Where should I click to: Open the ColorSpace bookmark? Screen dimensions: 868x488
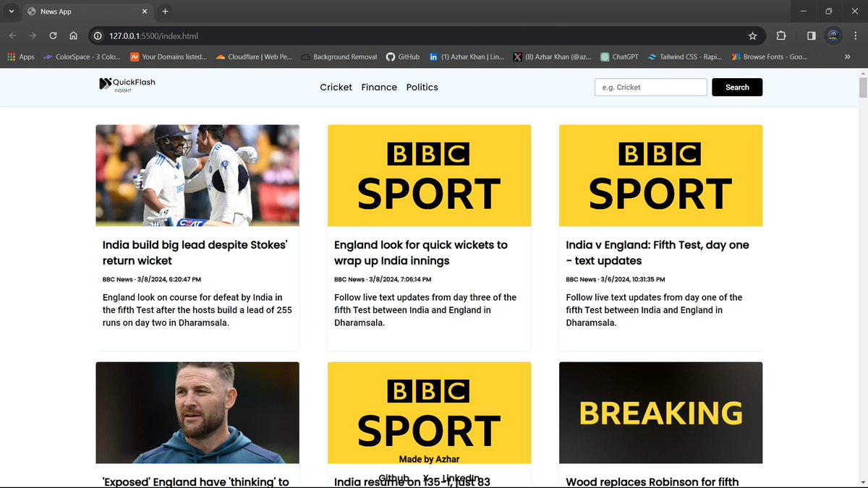[82, 56]
